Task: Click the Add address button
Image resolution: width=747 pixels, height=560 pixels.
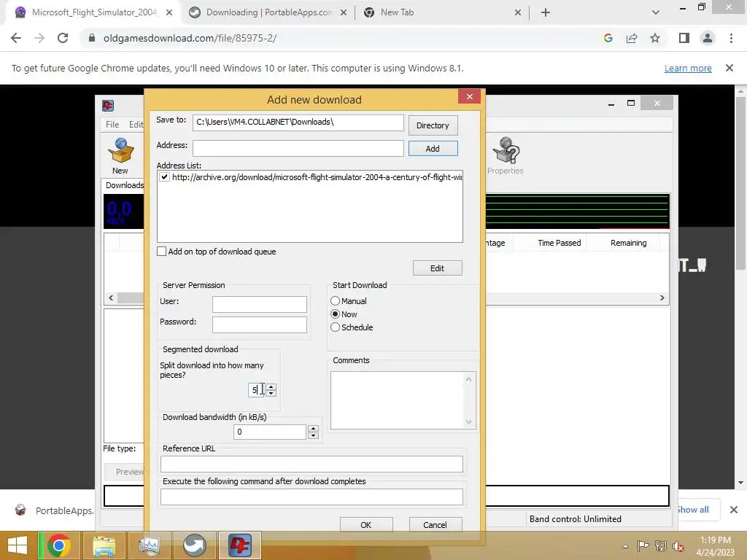Action: tap(433, 149)
